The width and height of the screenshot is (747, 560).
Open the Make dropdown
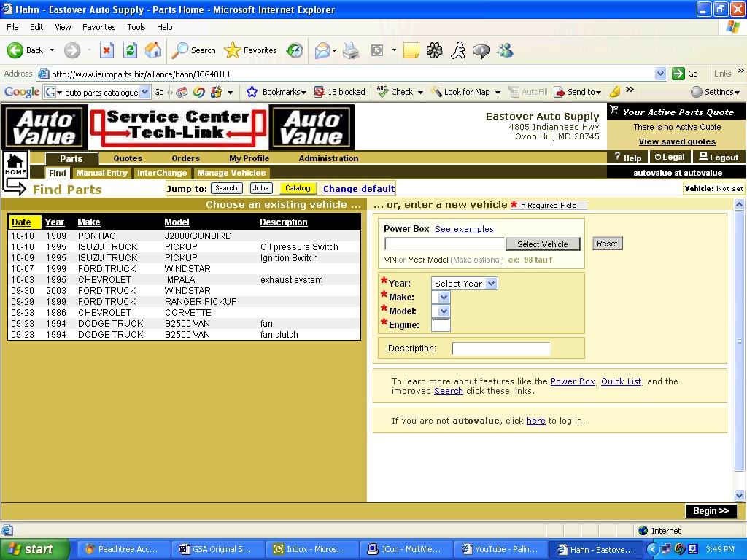tap(441, 297)
